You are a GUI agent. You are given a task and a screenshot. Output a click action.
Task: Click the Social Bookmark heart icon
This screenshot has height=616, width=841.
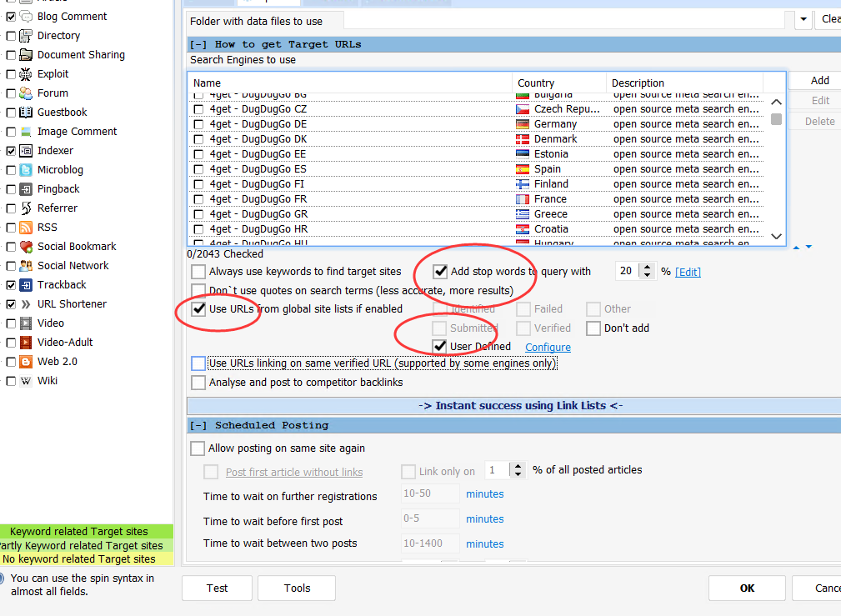(26, 247)
